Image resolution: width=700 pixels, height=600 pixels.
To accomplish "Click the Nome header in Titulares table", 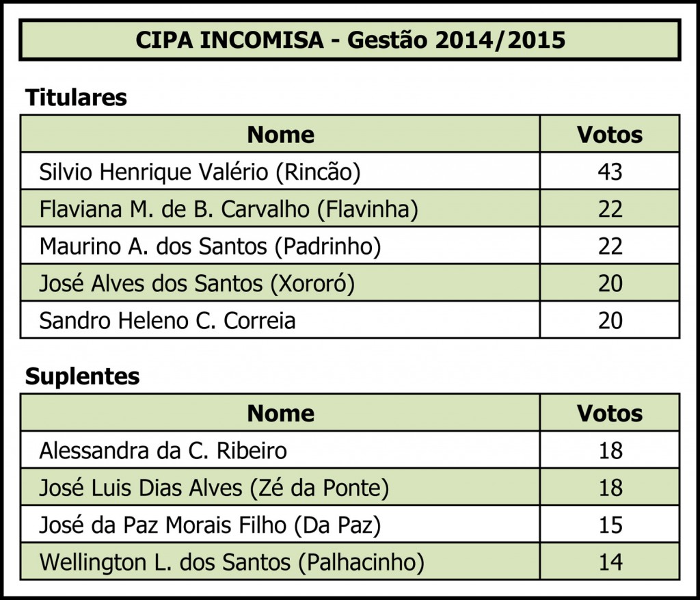I will (280, 134).
